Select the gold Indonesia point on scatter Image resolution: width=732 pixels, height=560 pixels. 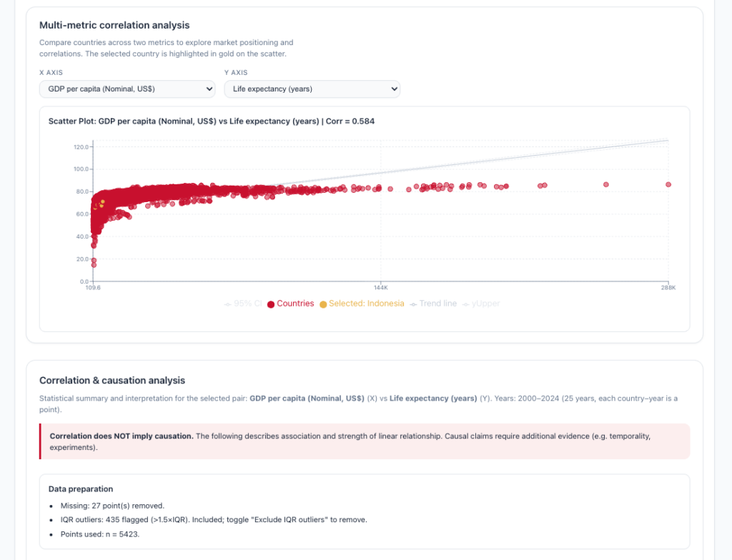point(102,202)
